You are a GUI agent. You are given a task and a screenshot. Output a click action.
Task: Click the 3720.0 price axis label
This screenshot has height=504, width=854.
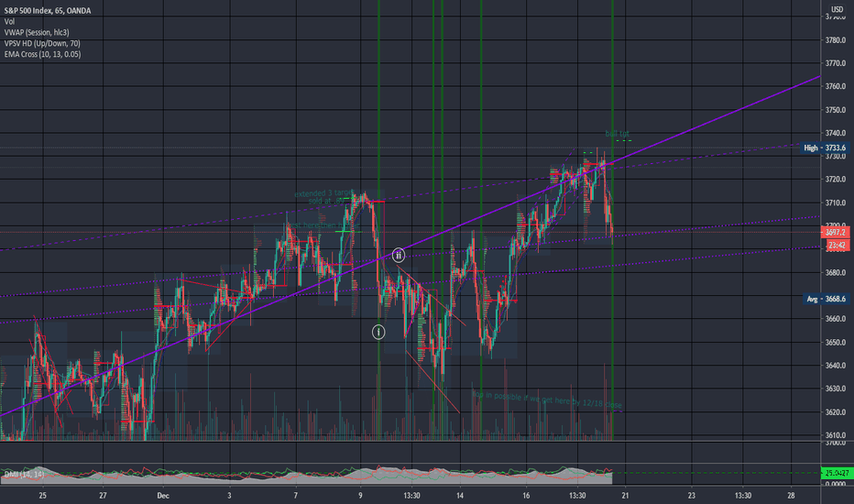[836, 180]
